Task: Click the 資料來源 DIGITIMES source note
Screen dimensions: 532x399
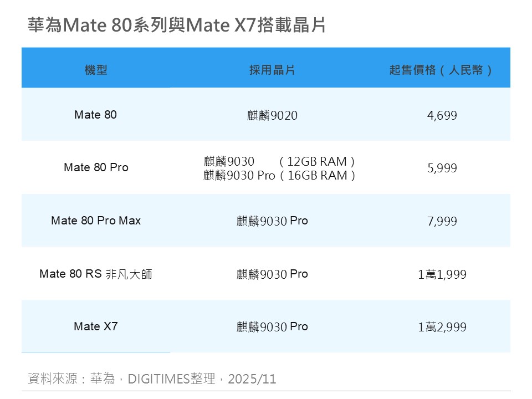Action: [152, 379]
